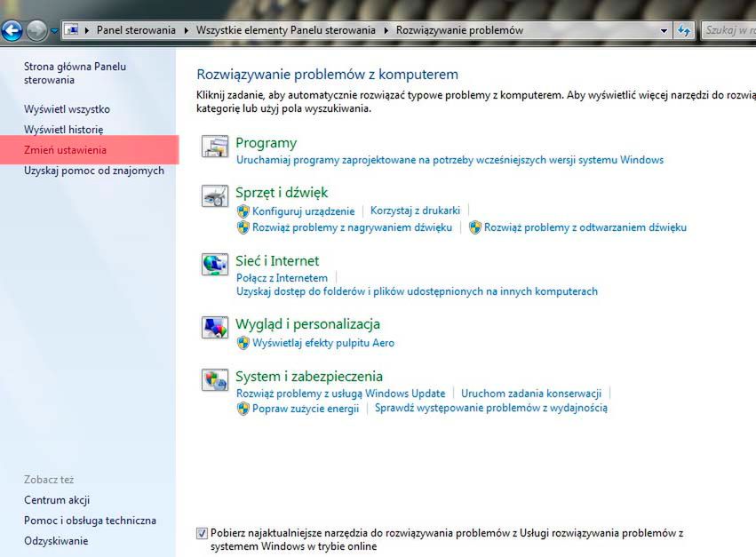Click the System i zabezpieczenia category icon
Screen dimensions: 756x557
point(215,379)
